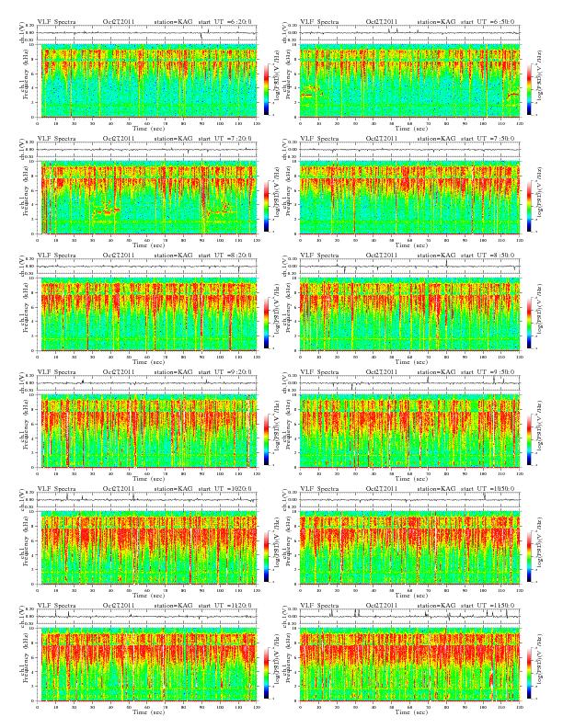The height and width of the screenshot is (728, 563).
Task: Click the 'Time (sec)' label under the 8:50:0 plot
Action: [x=411, y=361]
